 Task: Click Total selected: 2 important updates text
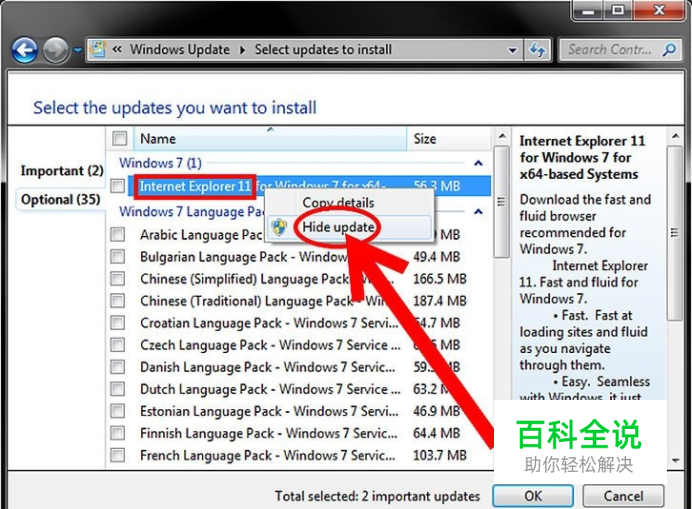[377, 496]
